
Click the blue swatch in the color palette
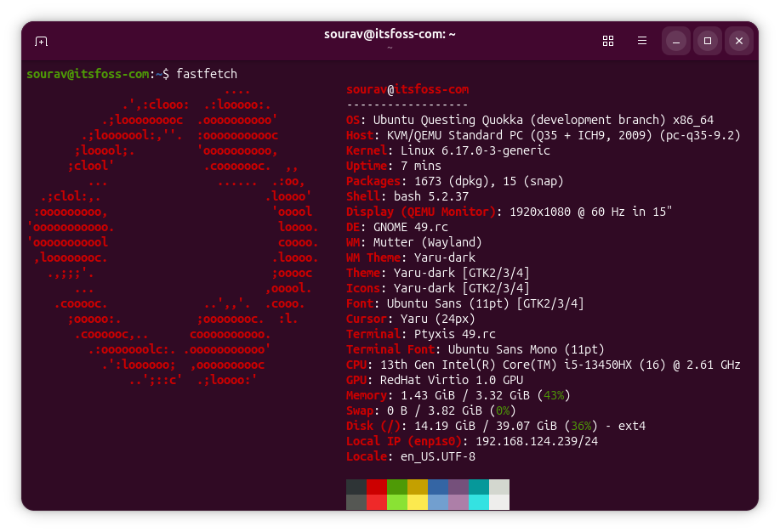click(x=436, y=494)
